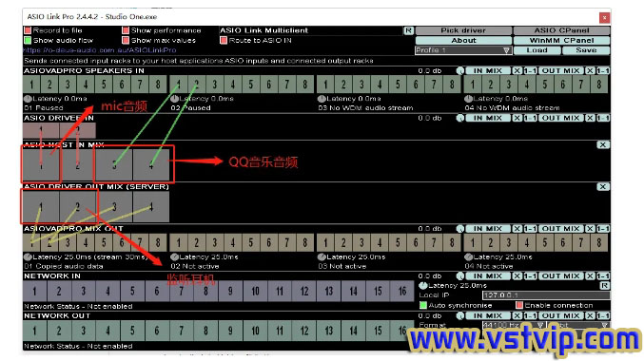Enable the Record to file checkbox

(28, 30)
